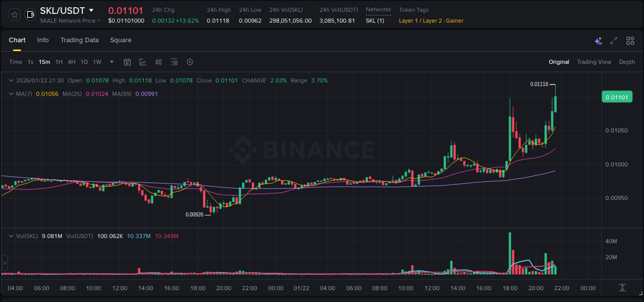Viewport: 644px width, 302px height.
Task: Select the candlestick style icon
Action: [x=158, y=62]
